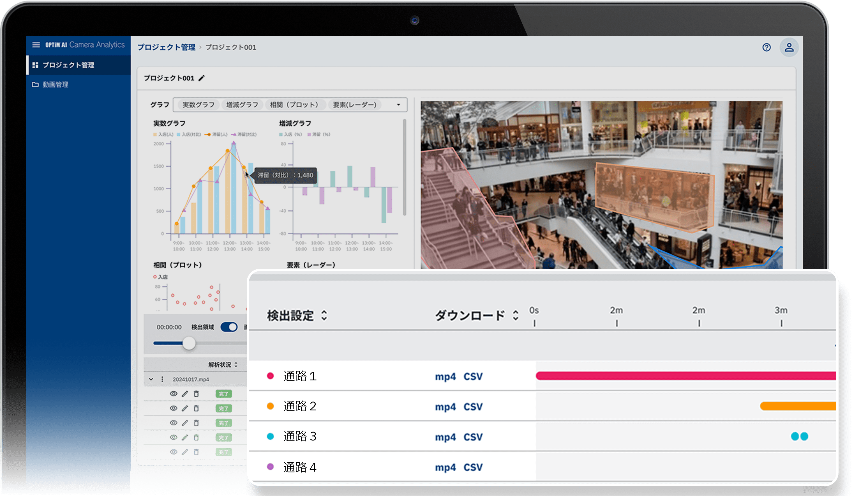868x496 pixels.
Task: Collapse the 20241017.mp4 group chevron
Action: pos(151,379)
